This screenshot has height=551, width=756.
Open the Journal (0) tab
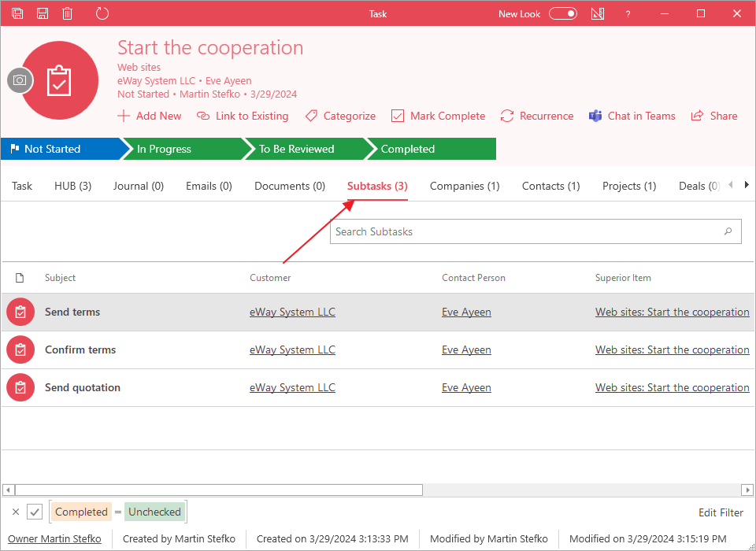coord(139,186)
